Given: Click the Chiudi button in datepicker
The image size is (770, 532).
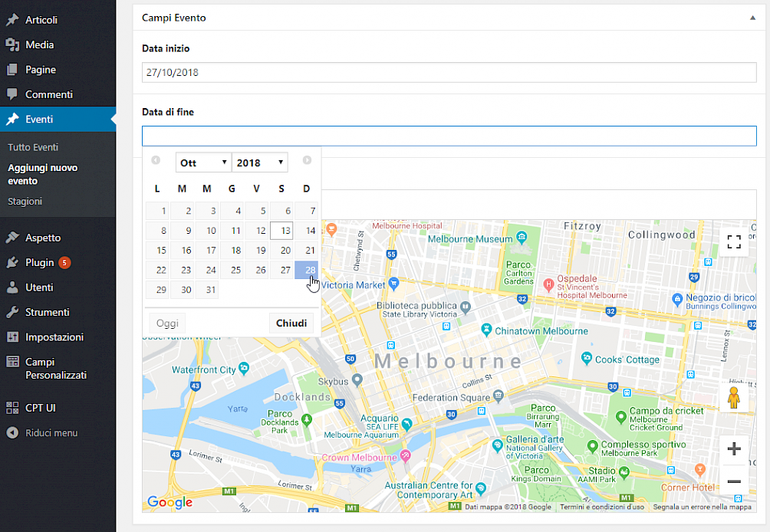Looking at the screenshot, I should 291,323.
